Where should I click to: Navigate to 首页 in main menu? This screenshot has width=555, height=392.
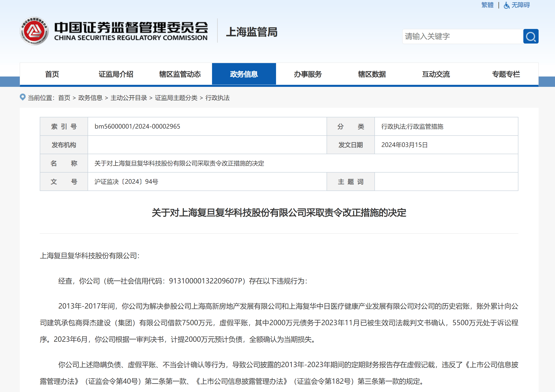click(x=52, y=74)
